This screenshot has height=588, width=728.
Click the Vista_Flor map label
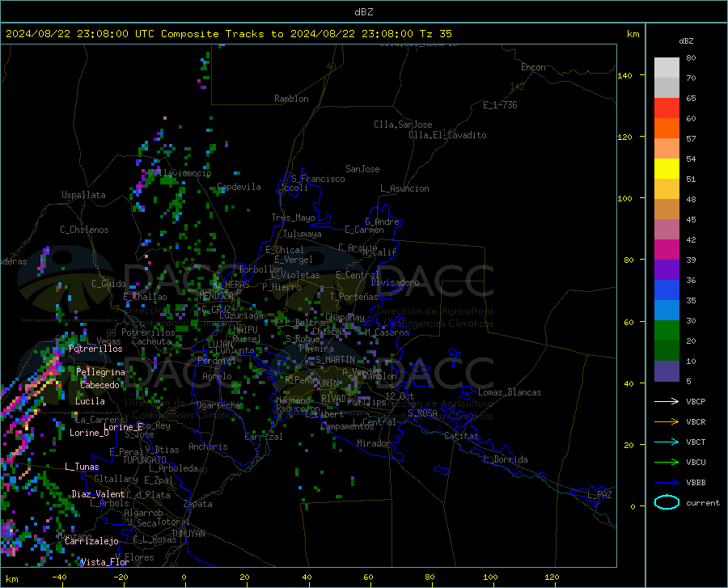pyautogui.click(x=105, y=562)
